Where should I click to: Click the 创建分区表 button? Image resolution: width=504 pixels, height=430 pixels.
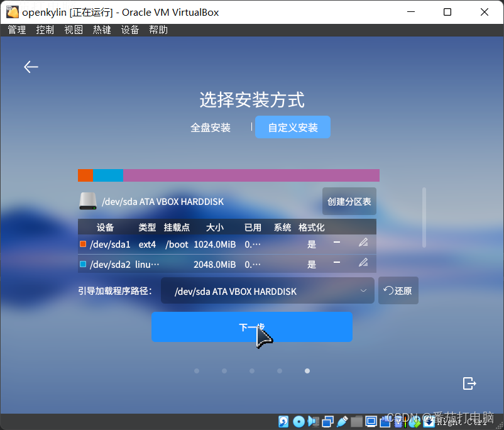[x=349, y=201]
